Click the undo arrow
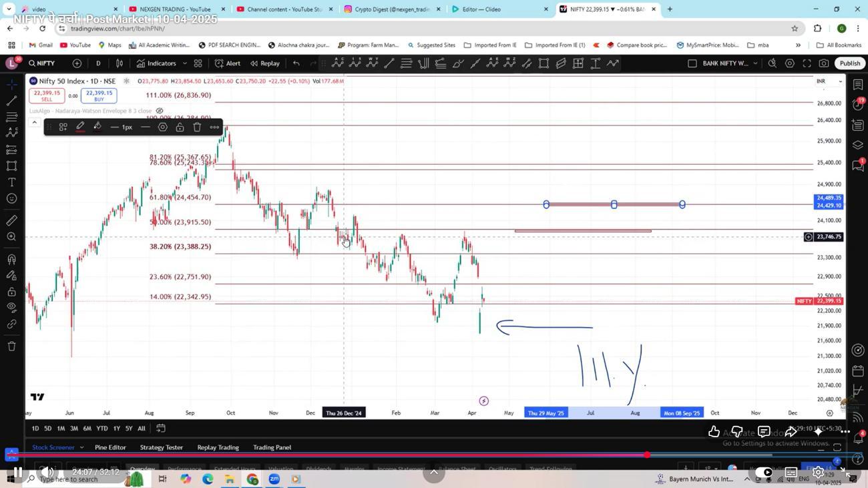This screenshot has height=488, width=868. (x=296, y=63)
